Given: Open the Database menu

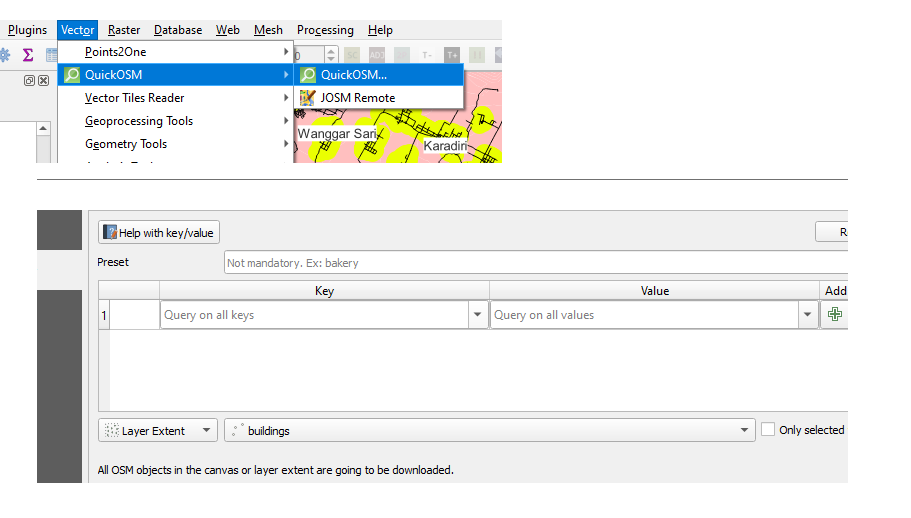Looking at the screenshot, I should (178, 30).
